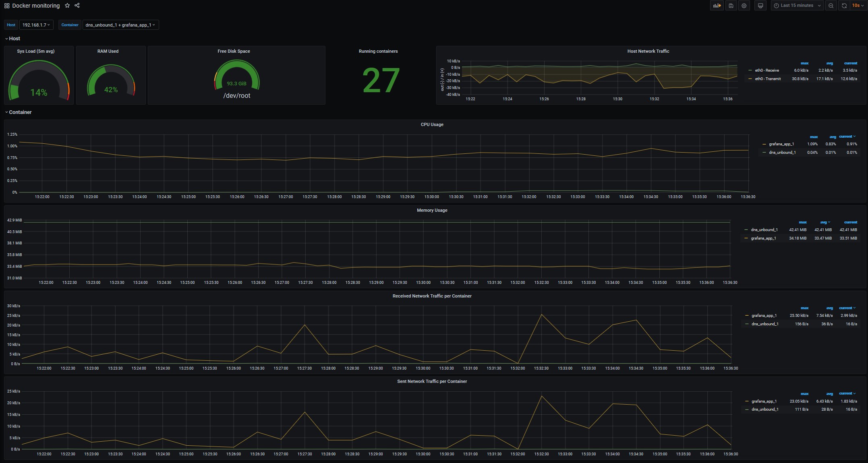Star the Docker monitoring dashboard
Screen dimensions: 868x463
pyautogui.click(x=67, y=6)
